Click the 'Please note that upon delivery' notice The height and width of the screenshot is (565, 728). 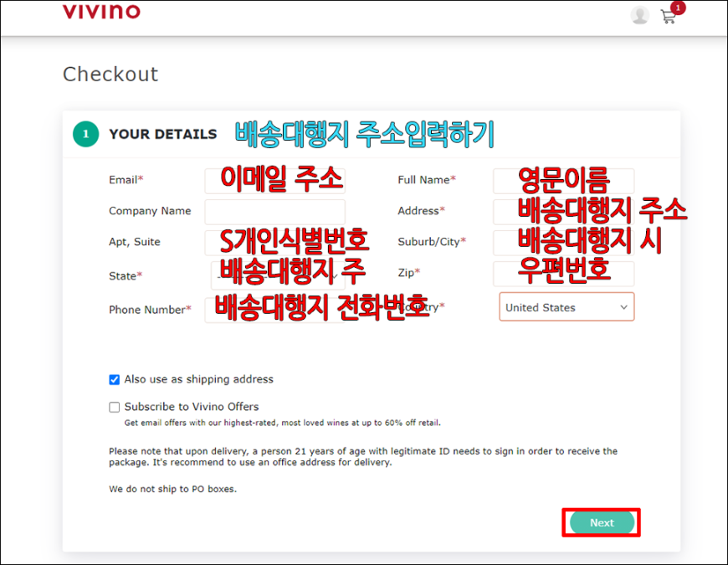point(363,457)
